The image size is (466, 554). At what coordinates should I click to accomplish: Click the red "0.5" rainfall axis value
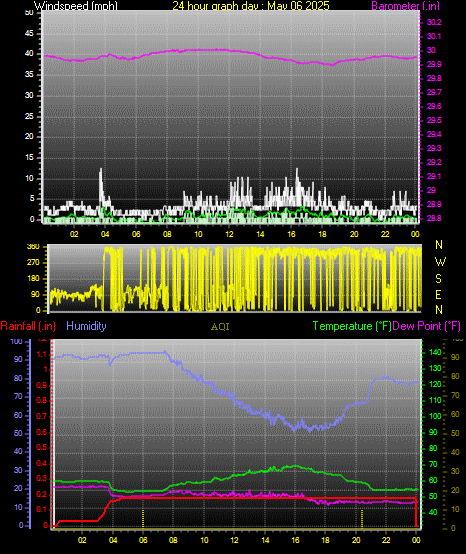tap(42, 448)
